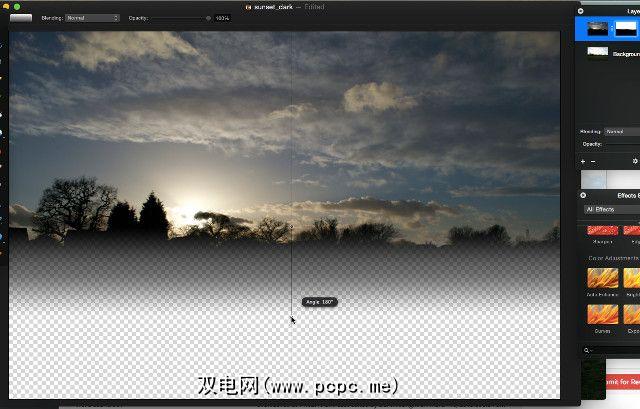
Task: Apply the Sharpen effect thumbnail
Action: pos(602,231)
